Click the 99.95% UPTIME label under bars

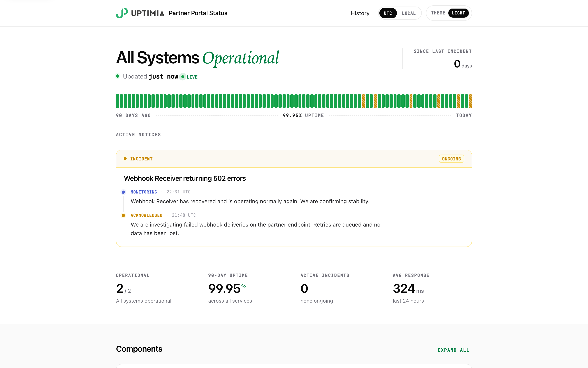click(x=303, y=115)
